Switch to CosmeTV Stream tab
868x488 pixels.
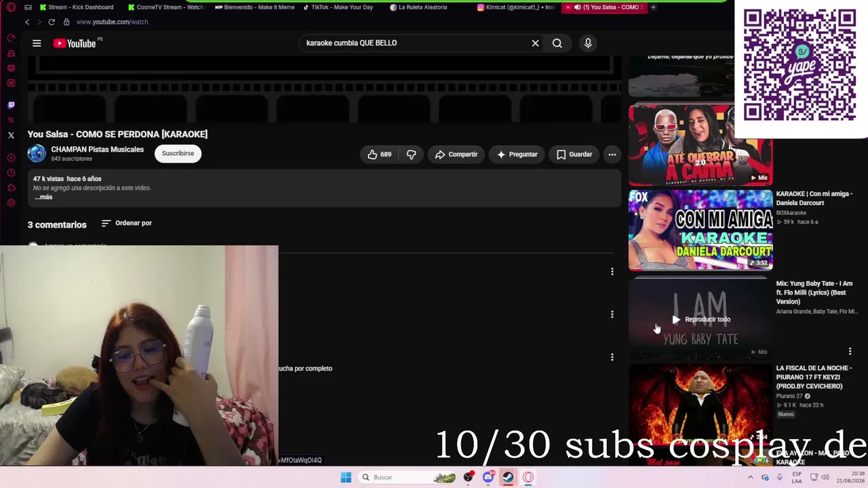(x=165, y=7)
